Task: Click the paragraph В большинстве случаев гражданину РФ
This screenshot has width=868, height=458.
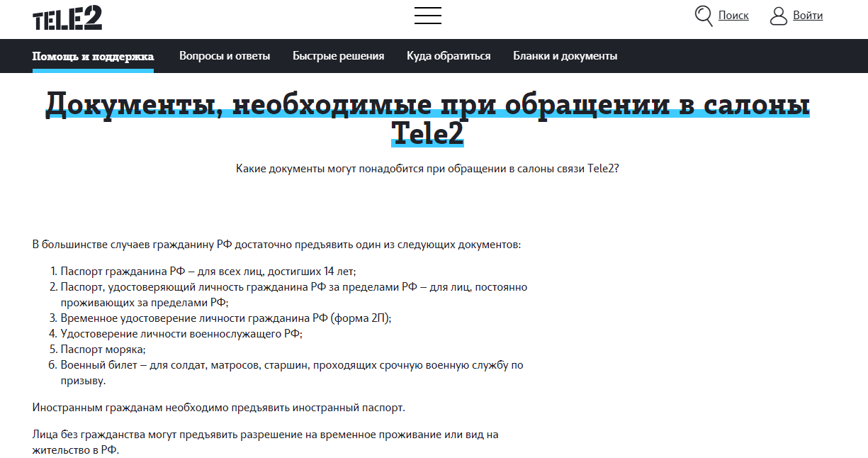Action: (276, 245)
